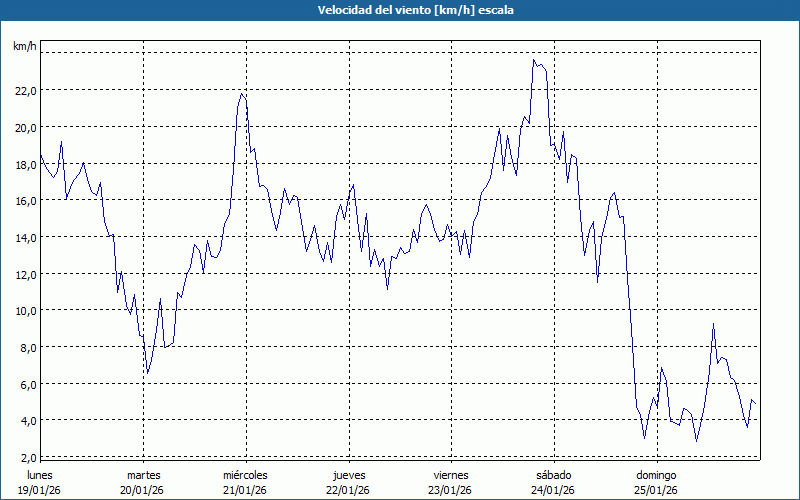Screen dimensions: 800x500
Task: Click the 'jueves' day label
Action: click(348, 475)
